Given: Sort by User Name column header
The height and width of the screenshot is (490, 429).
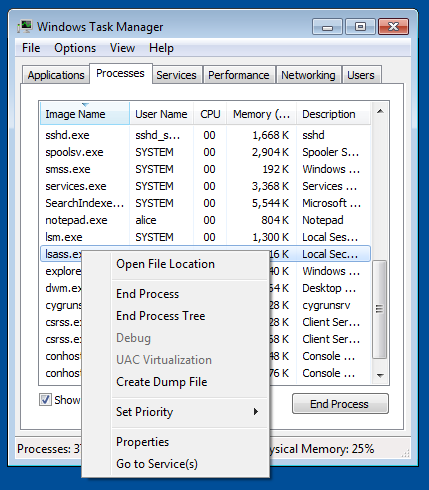Looking at the screenshot, I should 161,114.
